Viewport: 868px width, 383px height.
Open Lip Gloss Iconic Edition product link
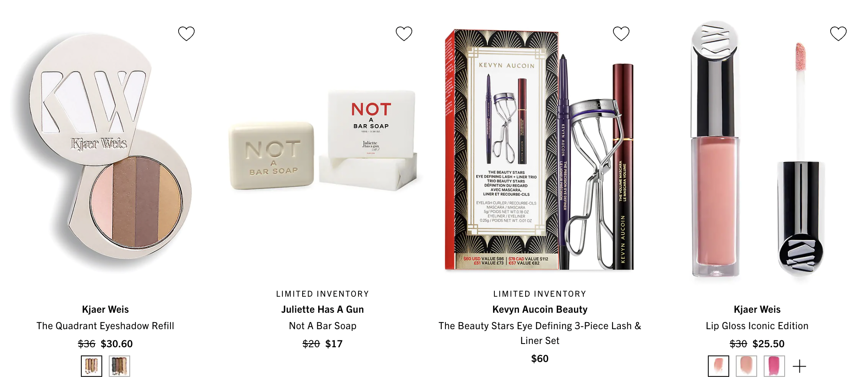click(x=757, y=326)
